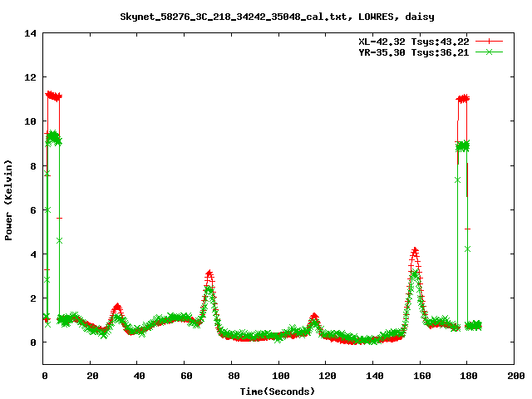
Task: Click y-axis tick label 14
Action: coord(30,33)
